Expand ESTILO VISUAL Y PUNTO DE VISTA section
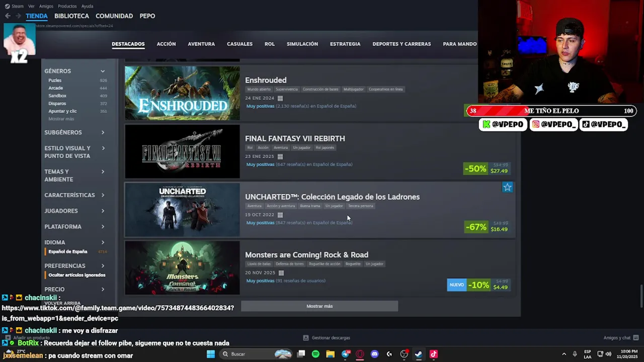This screenshot has height=362, width=644. tap(75, 152)
